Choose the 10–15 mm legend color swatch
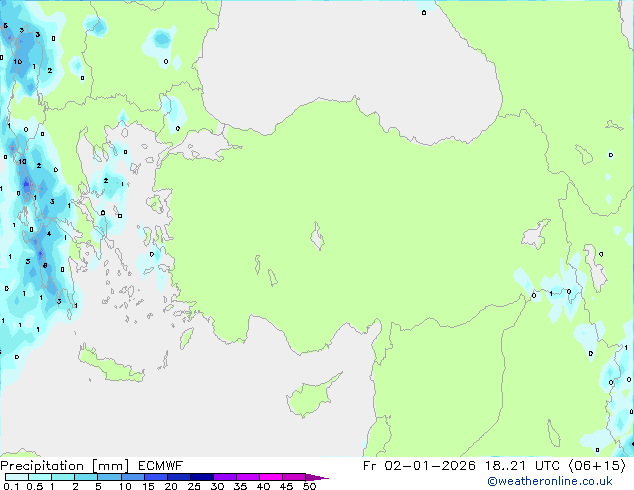634x490 pixels. (x=132, y=477)
